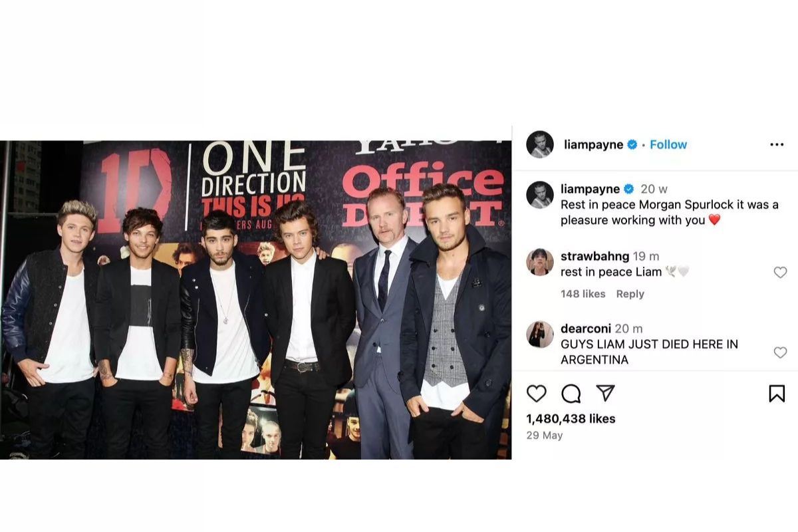Open the strawbahng username link
This screenshot has width=798, height=532.
pos(595,257)
